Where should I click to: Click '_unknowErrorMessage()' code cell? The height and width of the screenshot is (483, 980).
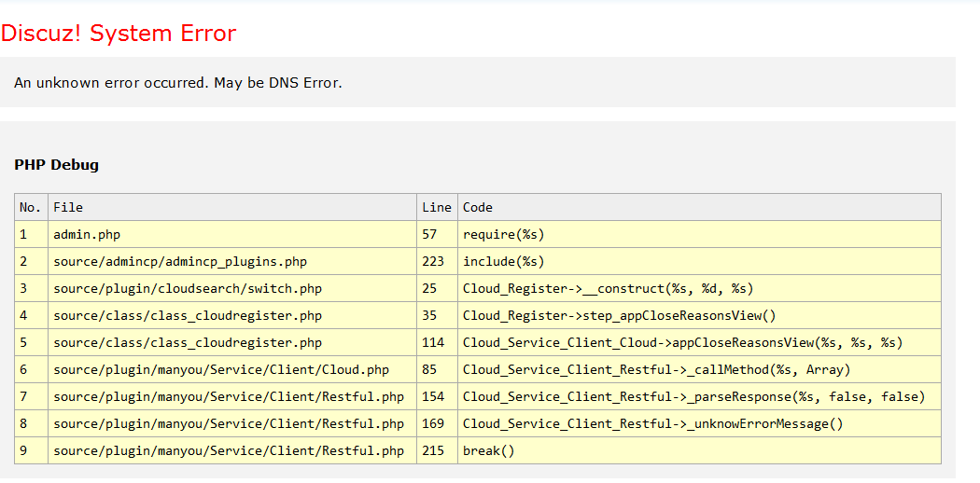click(x=699, y=423)
